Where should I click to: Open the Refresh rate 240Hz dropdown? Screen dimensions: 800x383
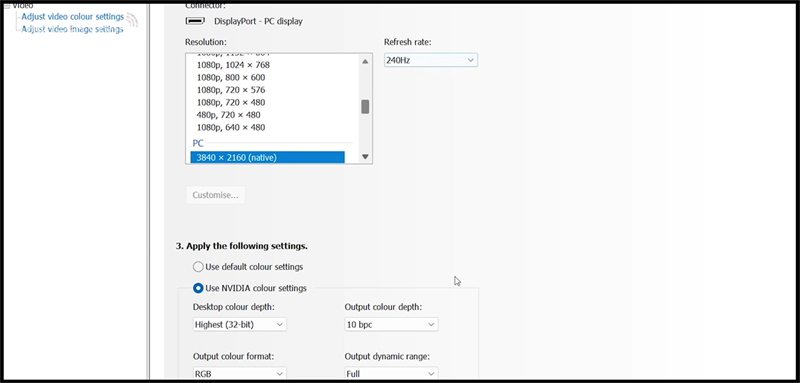(x=431, y=60)
